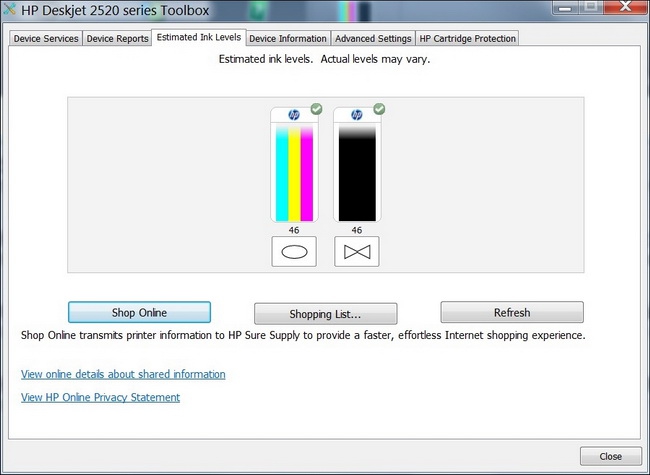Viewport: 650px width, 475px height.
Task: Open the HP Online Privacy Statement
Action: 100,397
